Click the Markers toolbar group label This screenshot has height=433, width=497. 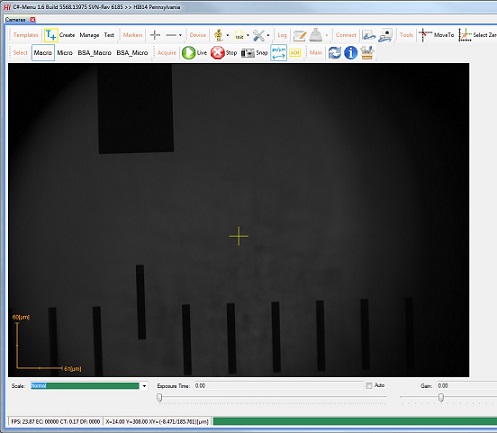coord(132,35)
